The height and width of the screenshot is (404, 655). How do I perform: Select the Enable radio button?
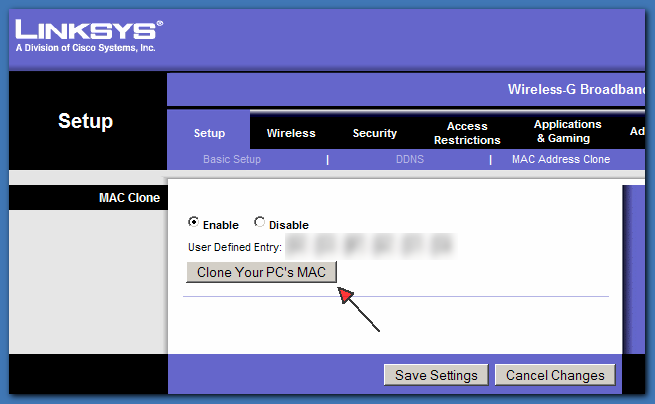pos(193,223)
